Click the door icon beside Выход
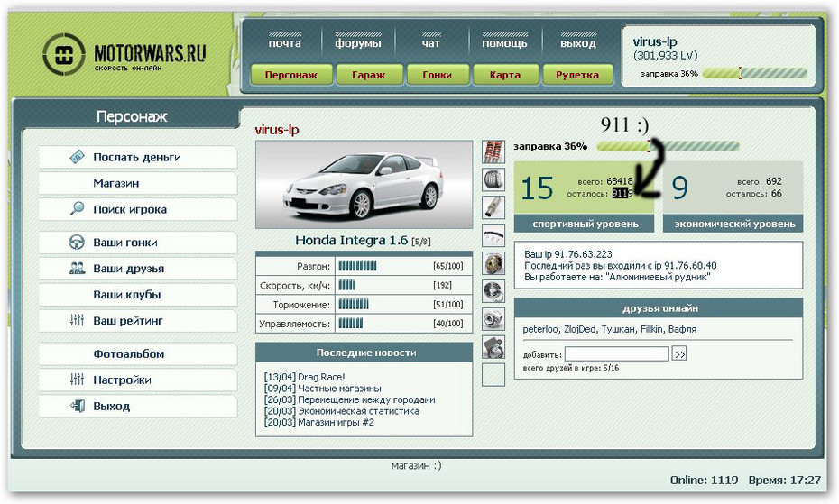Image resolution: width=839 pixels, height=504 pixels. (77, 406)
